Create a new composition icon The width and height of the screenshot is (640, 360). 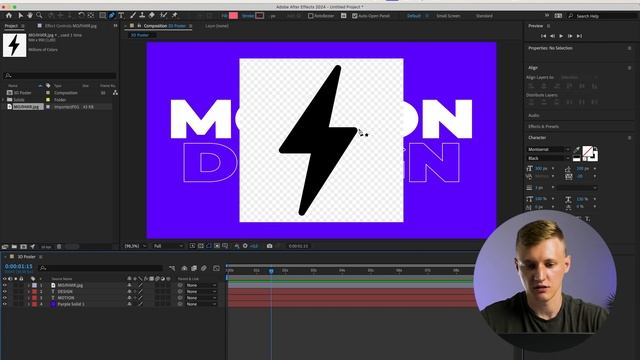coord(23,247)
